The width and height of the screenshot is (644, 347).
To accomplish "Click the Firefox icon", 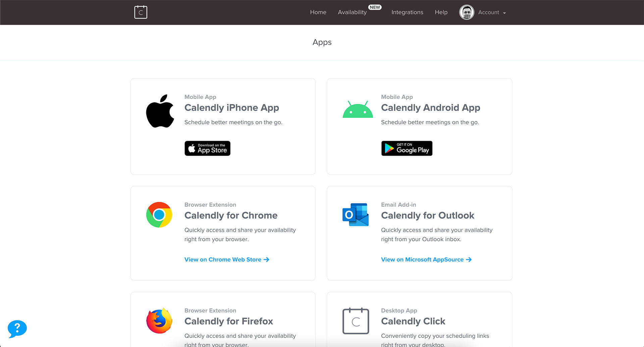I will coord(159,321).
